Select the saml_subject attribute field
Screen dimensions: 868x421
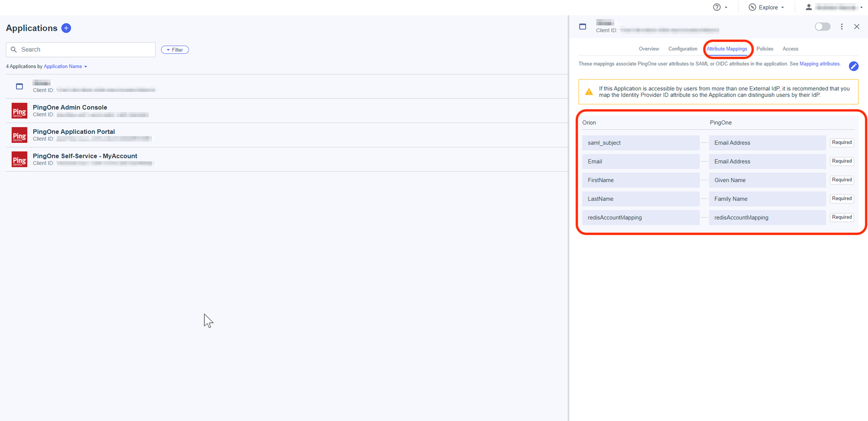[640, 143]
